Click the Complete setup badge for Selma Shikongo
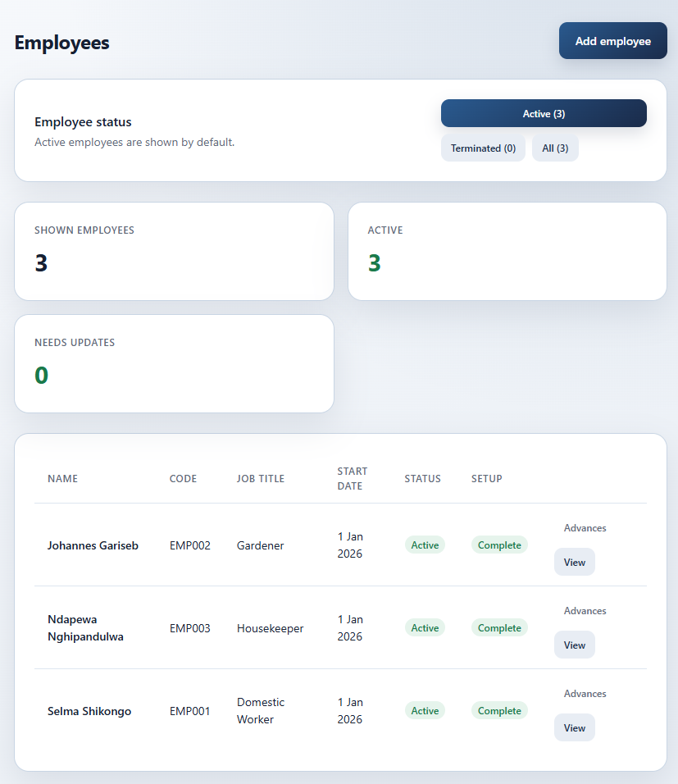The image size is (678, 784). click(x=499, y=710)
